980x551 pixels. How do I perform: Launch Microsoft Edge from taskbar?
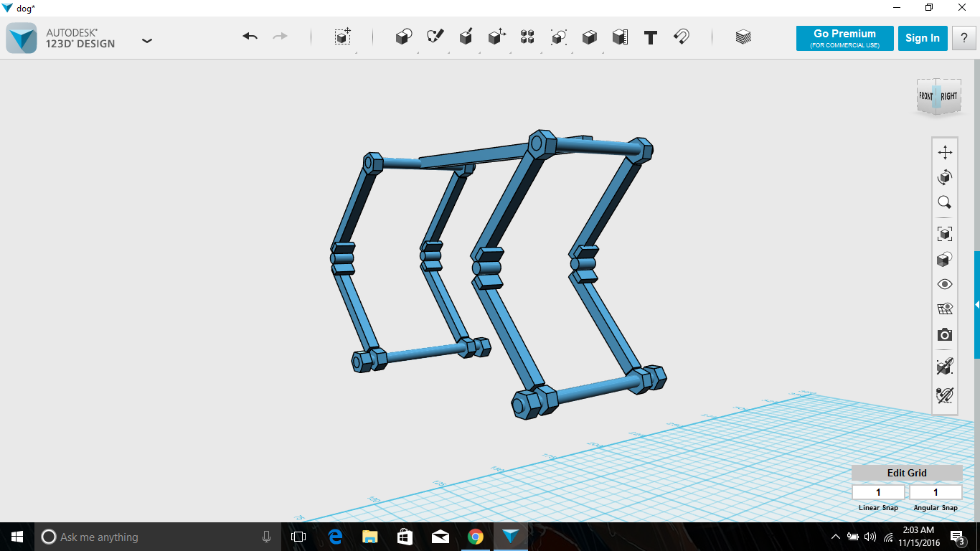coord(335,537)
